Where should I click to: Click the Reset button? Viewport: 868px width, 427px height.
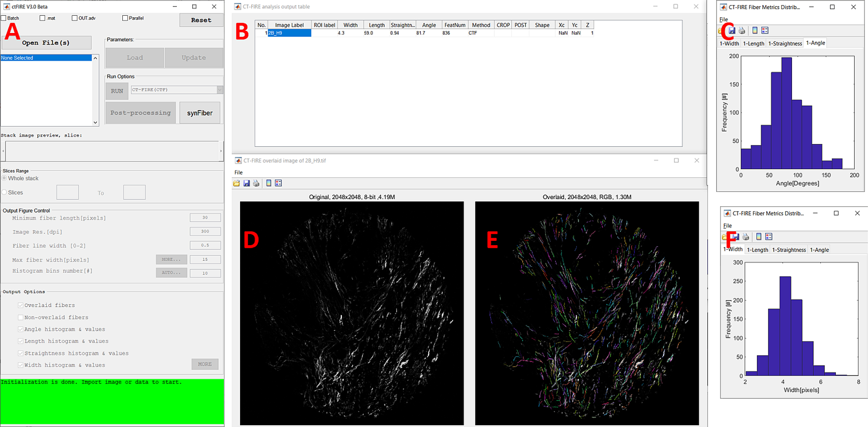tap(201, 20)
